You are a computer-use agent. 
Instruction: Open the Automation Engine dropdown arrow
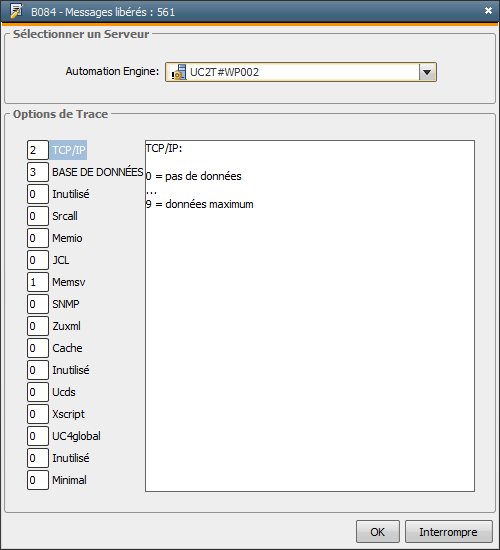tap(427, 72)
